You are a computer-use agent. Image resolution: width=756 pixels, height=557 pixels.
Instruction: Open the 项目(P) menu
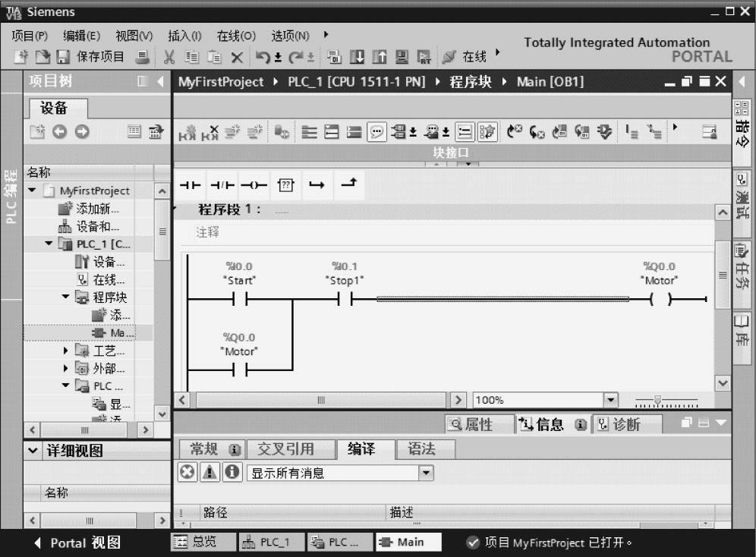[30, 36]
